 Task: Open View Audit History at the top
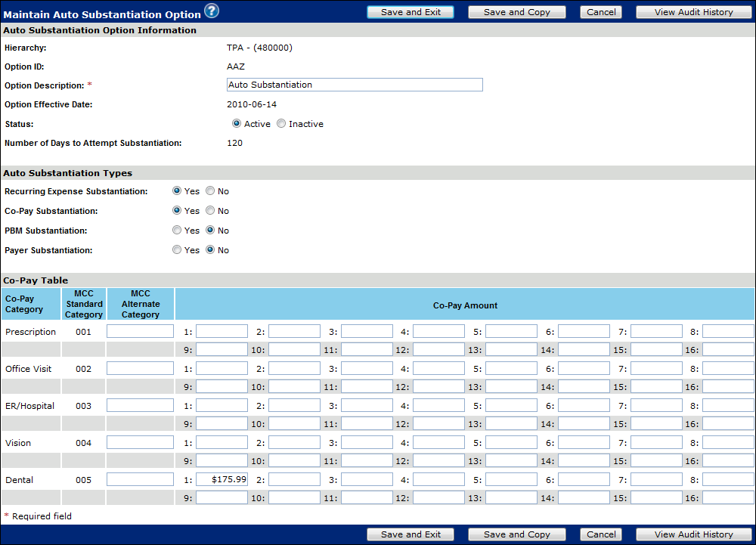tap(693, 12)
